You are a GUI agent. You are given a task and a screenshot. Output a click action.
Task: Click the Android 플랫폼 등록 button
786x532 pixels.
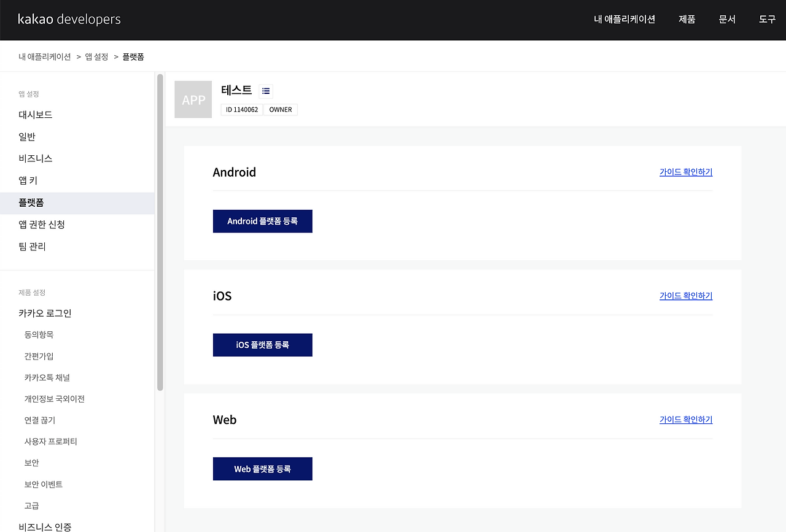pyautogui.click(x=262, y=221)
